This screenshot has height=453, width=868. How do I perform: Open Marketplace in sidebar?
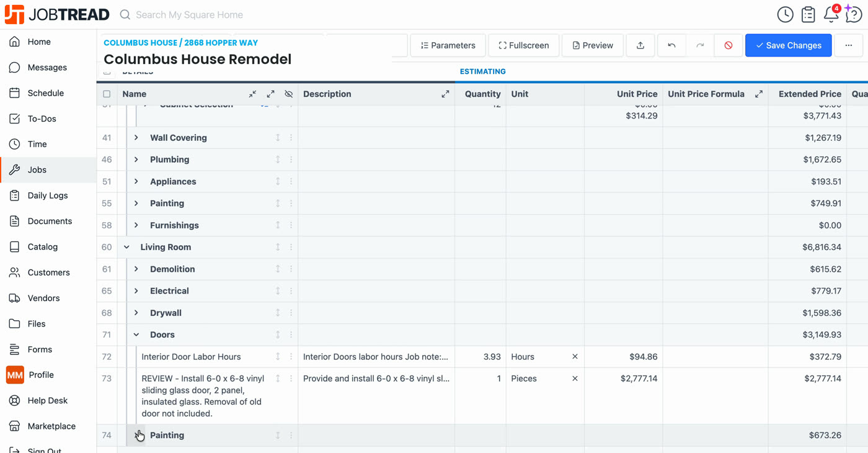(48, 426)
